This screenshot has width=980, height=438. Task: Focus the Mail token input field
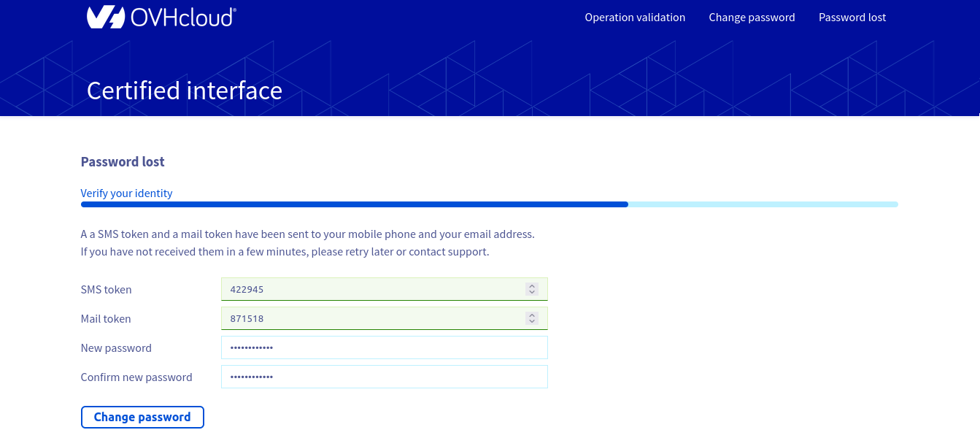pyautogui.click(x=372, y=318)
